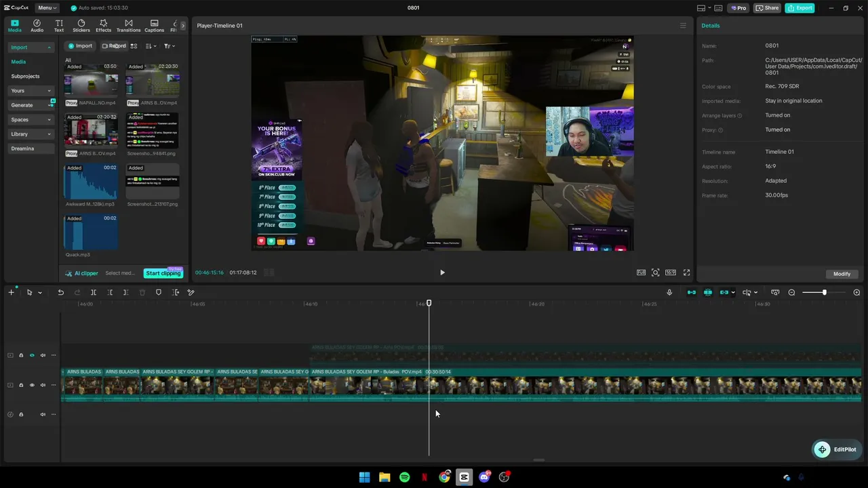Open the Stickers tab
The height and width of the screenshot is (488, 868).
coord(81,26)
